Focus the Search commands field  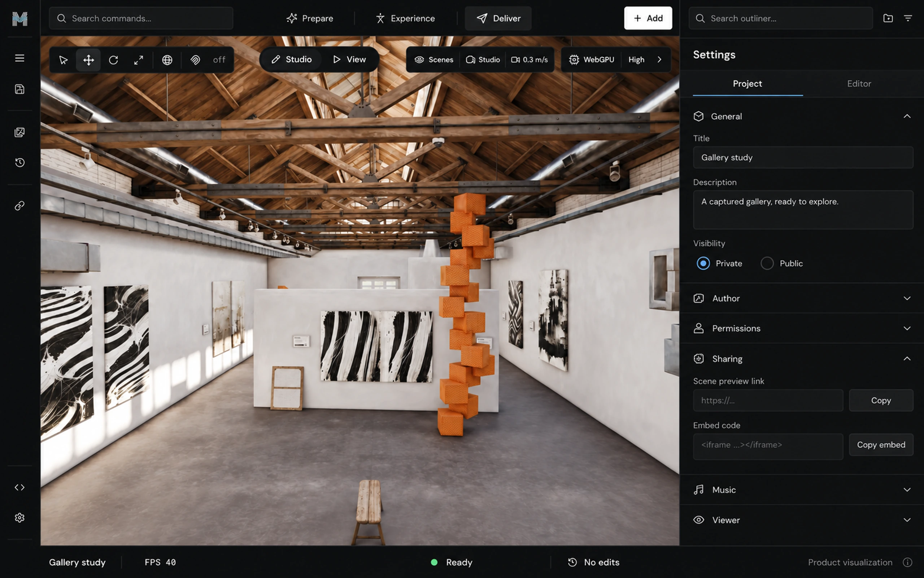[141, 18]
